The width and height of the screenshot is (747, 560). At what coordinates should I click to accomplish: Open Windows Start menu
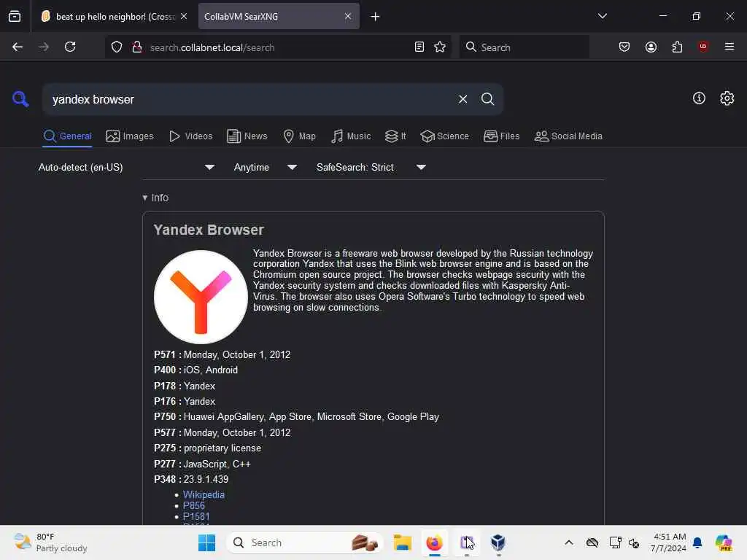click(x=206, y=542)
